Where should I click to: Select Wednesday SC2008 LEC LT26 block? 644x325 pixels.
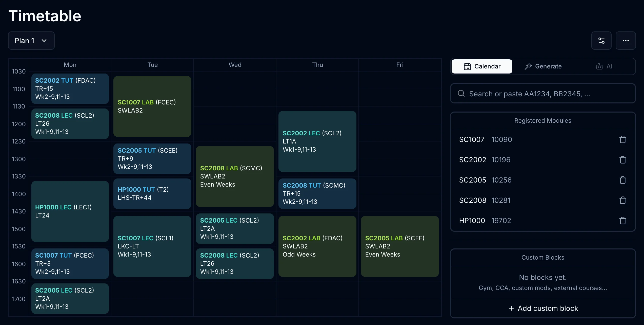coord(235,263)
